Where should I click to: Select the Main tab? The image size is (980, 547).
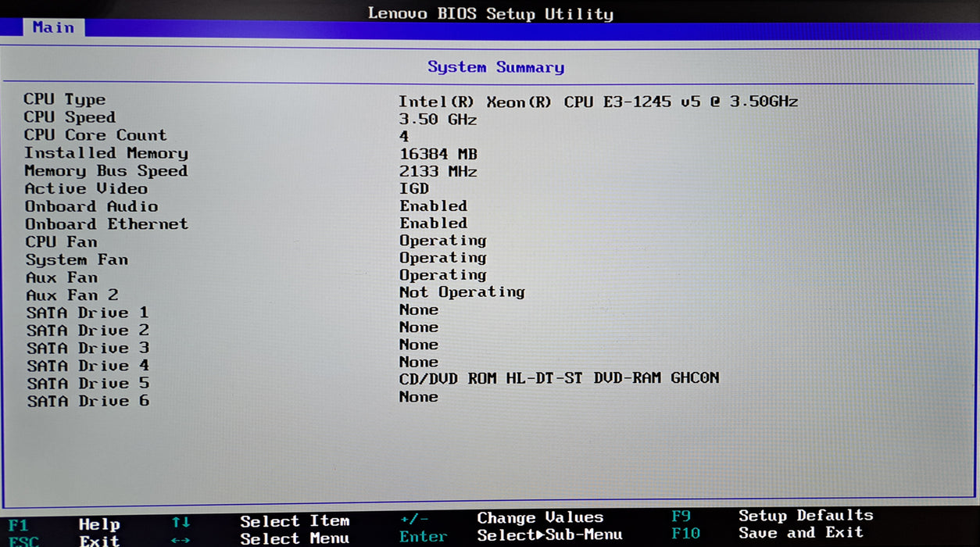(53, 27)
